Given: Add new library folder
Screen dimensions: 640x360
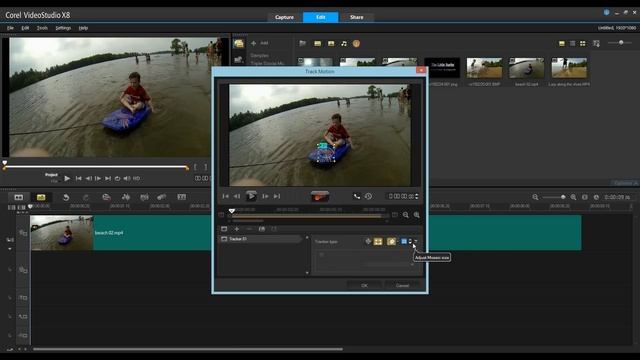Looking at the screenshot, I should pyautogui.click(x=260, y=43).
